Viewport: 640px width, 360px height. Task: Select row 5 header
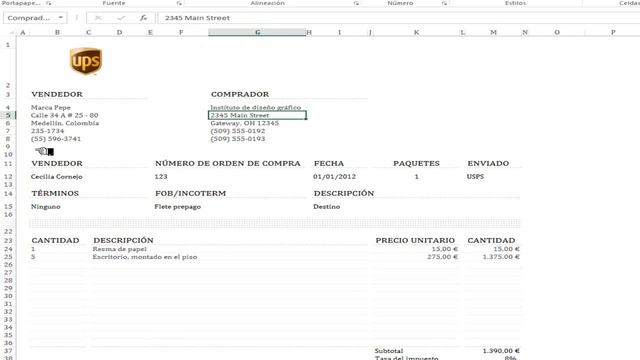[8, 115]
